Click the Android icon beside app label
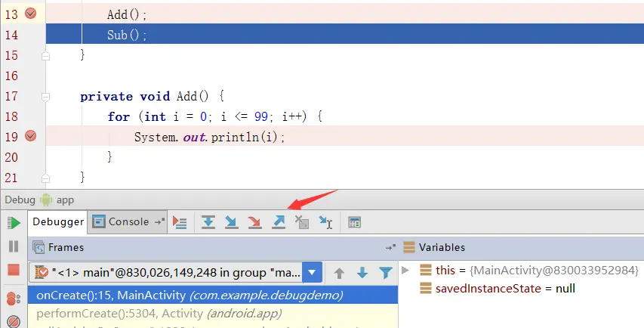This screenshot has height=328, width=644. coord(46,200)
